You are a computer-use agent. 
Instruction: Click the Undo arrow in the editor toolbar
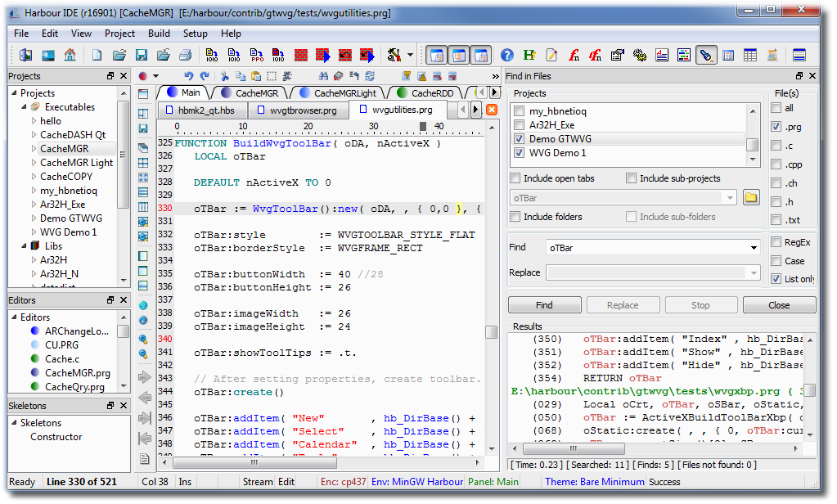pyautogui.click(x=189, y=76)
